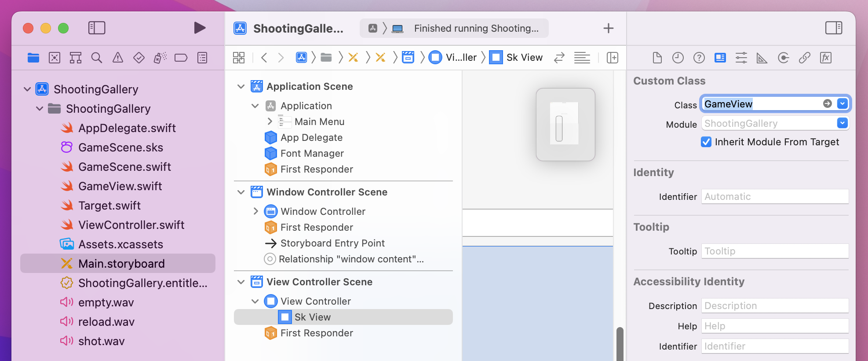Collapse the View Controller Scene

click(x=241, y=282)
